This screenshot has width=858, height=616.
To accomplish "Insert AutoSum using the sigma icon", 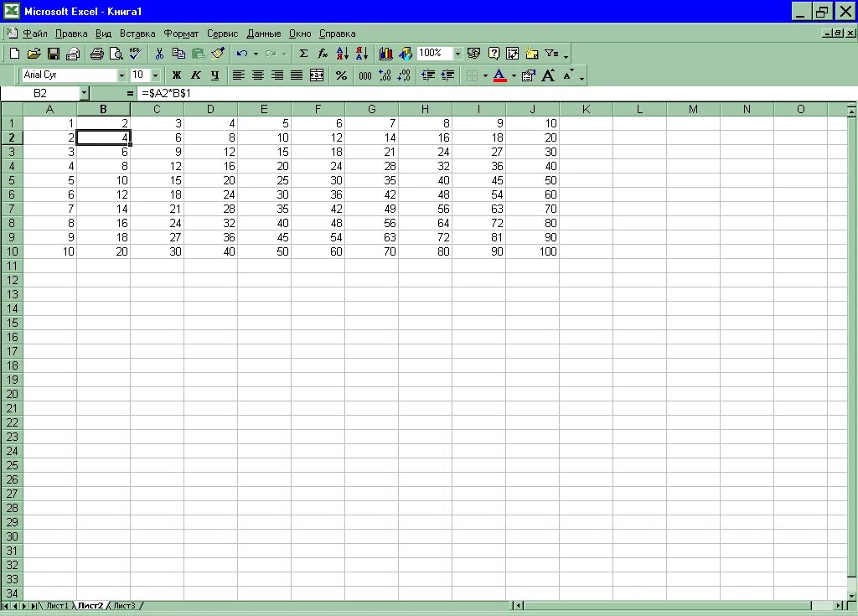I will click(303, 54).
